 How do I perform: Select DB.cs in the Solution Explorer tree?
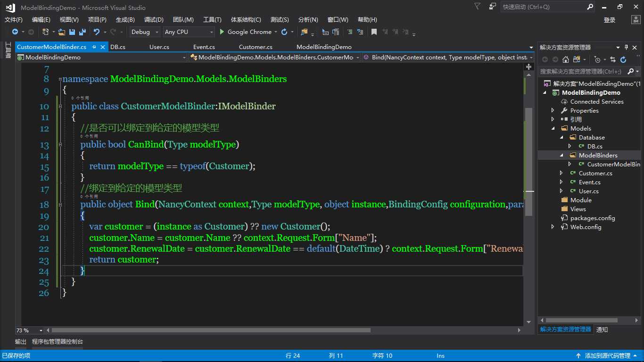(595, 147)
